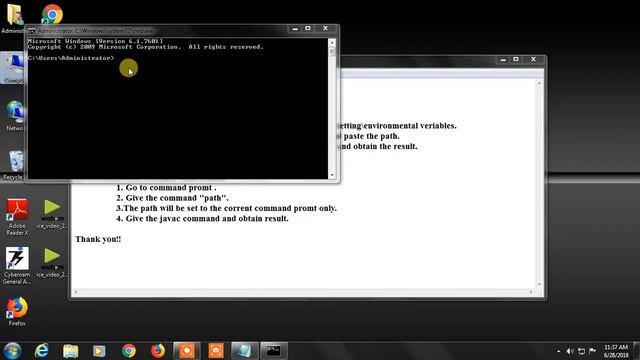Open the upper ice_video webm file

(52, 214)
